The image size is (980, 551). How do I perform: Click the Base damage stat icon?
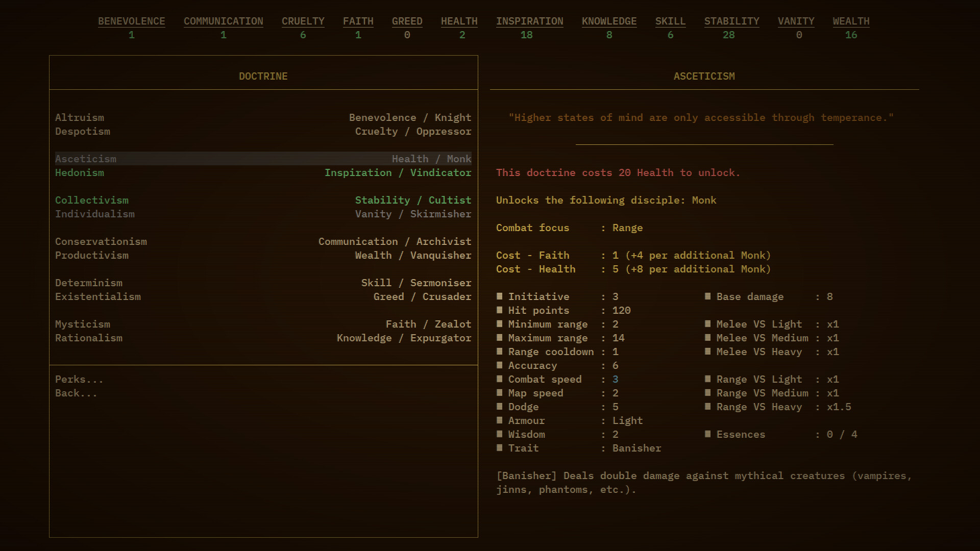(x=708, y=296)
